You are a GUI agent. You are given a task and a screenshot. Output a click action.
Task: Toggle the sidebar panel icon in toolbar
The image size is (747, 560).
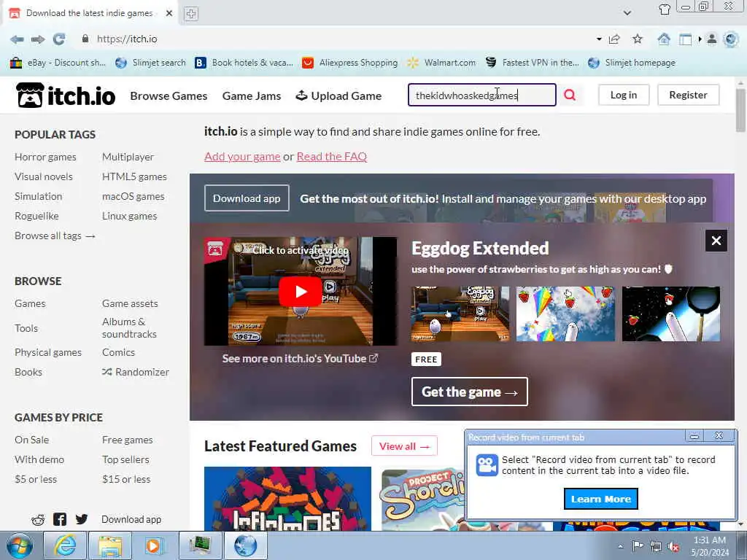[685, 39]
